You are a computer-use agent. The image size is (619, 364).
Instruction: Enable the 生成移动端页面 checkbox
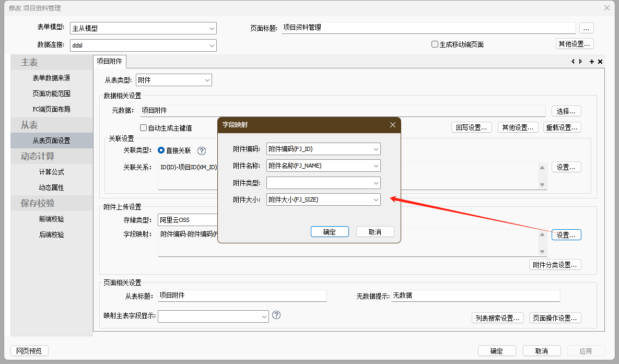pos(435,44)
